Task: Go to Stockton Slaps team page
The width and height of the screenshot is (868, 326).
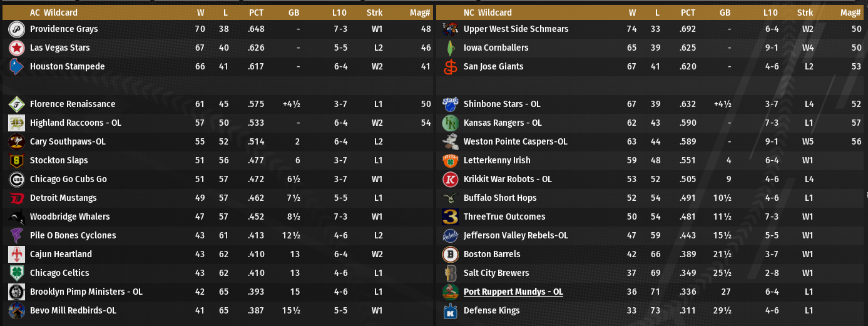Action: coord(59,160)
